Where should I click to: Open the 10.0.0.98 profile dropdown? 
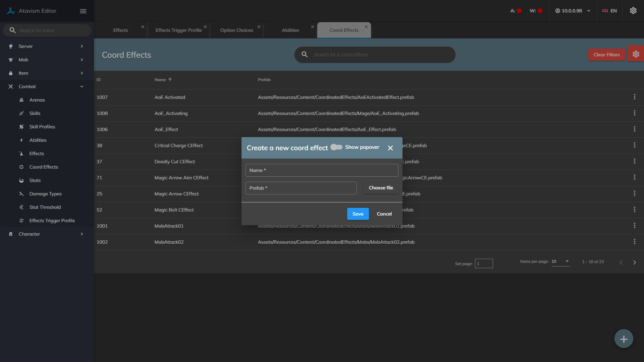573,11
